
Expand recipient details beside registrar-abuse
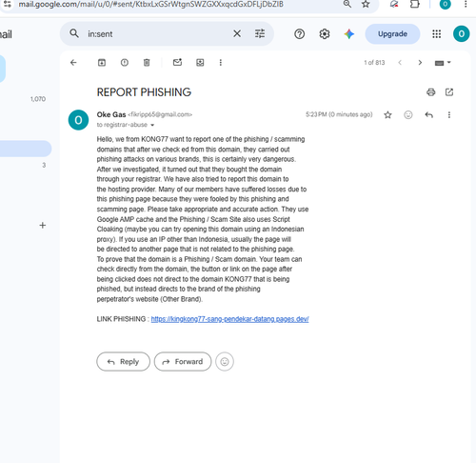[152, 125]
